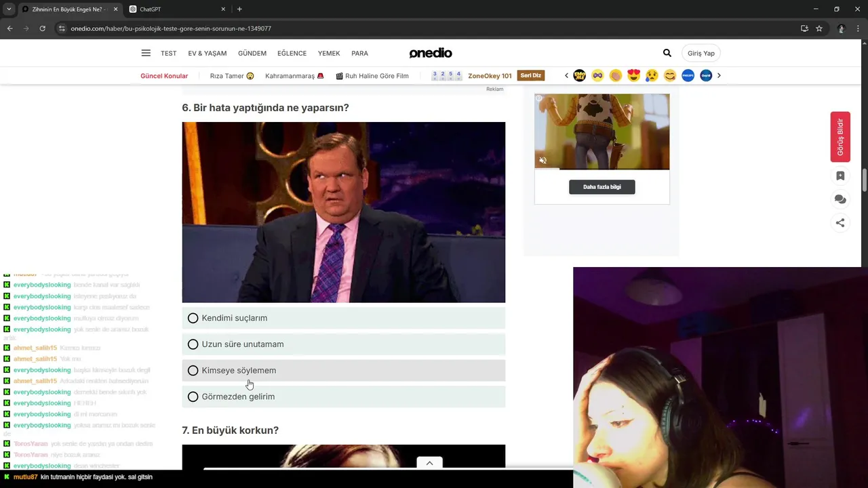Click the page vertical scrollbar thumb
This screenshot has width=868, height=488.
click(x=865, y=180)
